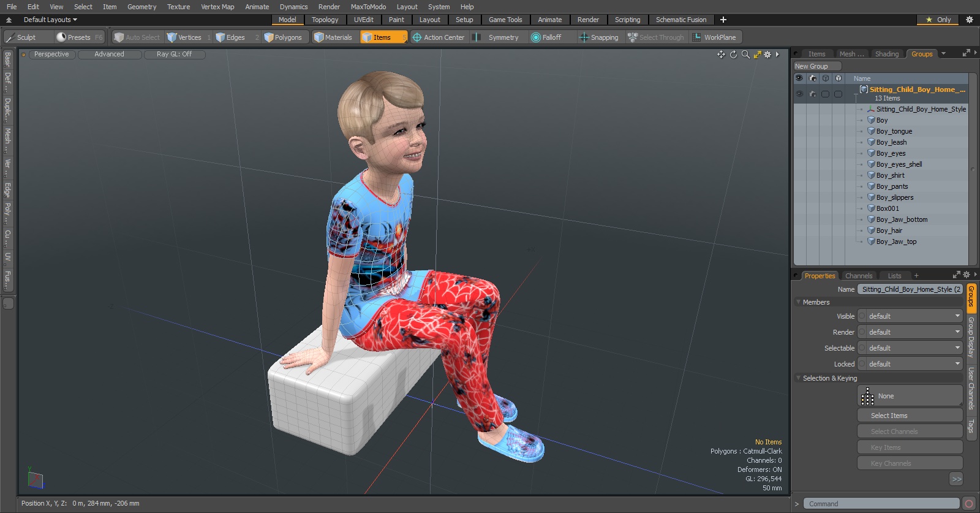The image size is (980, 513).
Task: Open the Default Layouts dropdown
Action: coord(50,20)
